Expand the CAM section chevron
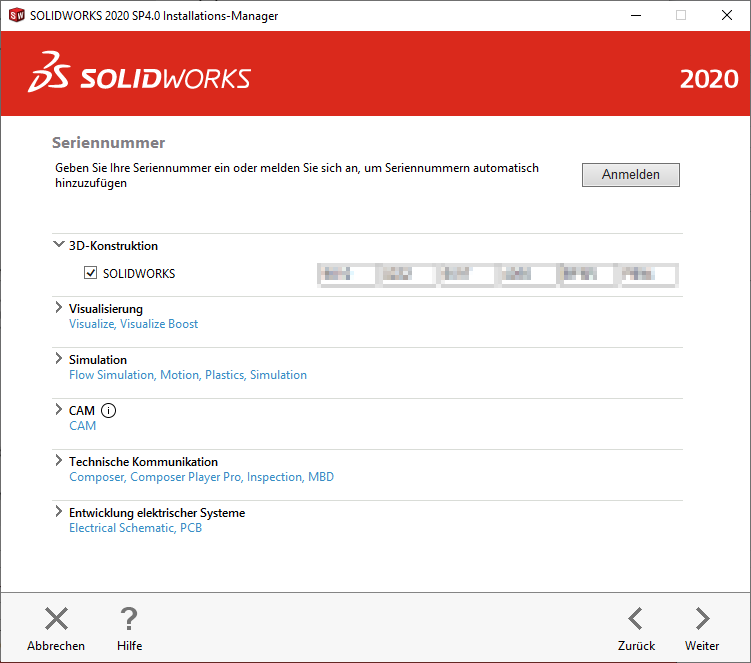751x663 pixels. click(x=58, y=410)
